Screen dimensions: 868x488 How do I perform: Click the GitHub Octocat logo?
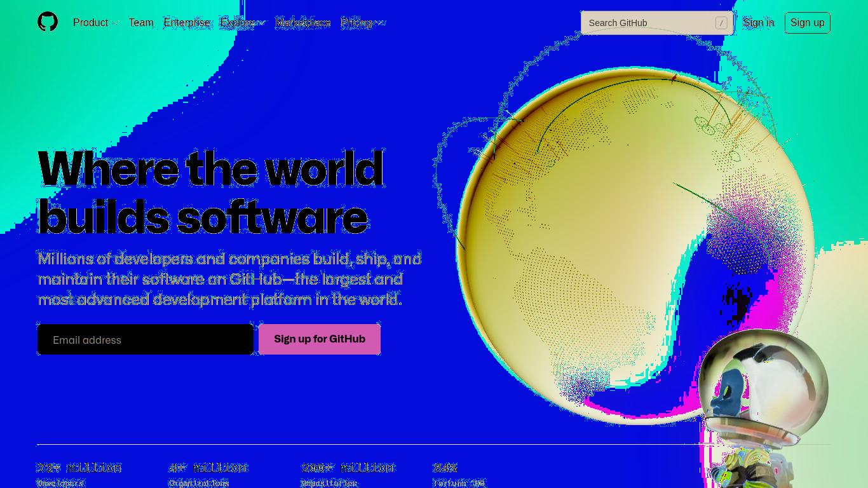pyautogui.click(x=48, y=22)
